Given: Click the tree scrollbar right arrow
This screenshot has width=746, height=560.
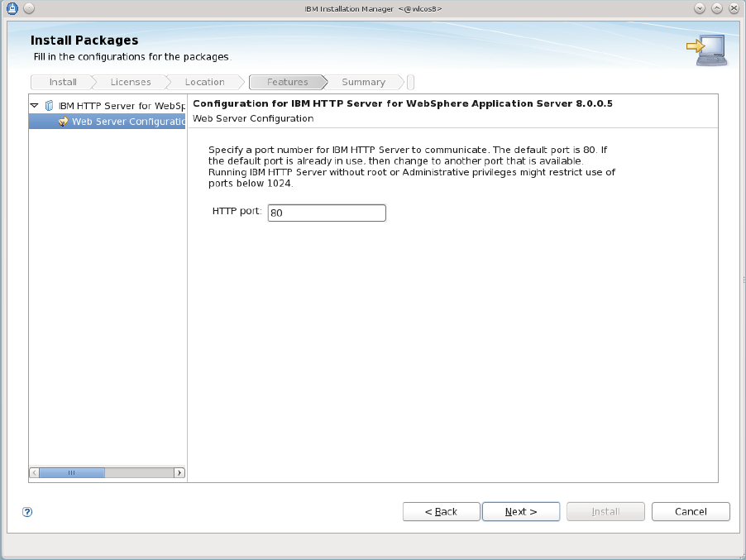Looking at the screenshot, I should coord(179,472).
